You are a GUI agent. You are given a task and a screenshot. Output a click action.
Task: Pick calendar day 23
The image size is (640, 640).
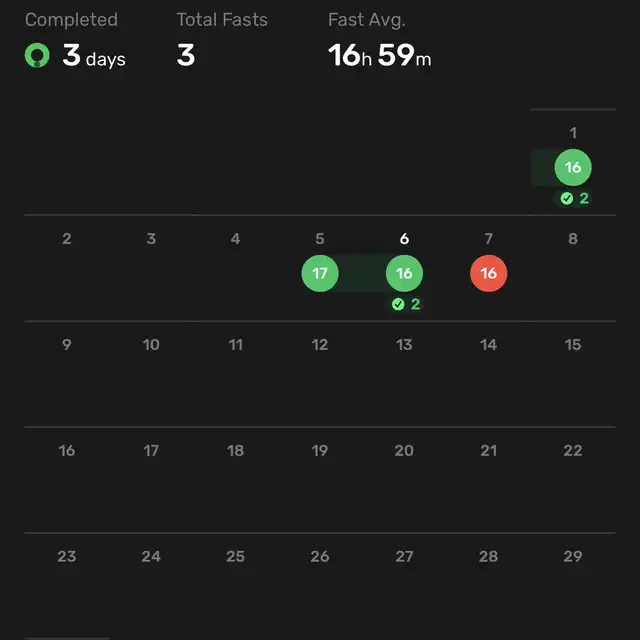[67, 556]
